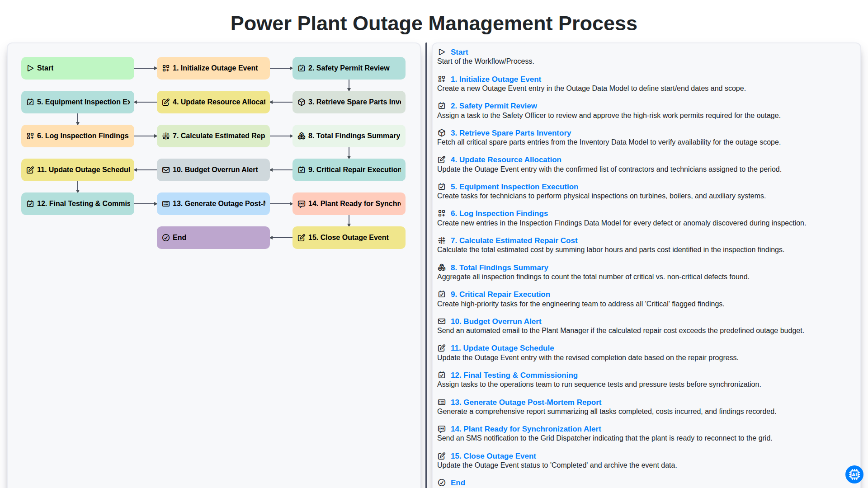Open the 9. Critical Repair Execution link
The height and width of the screenshot is (488, 868).
500,294
